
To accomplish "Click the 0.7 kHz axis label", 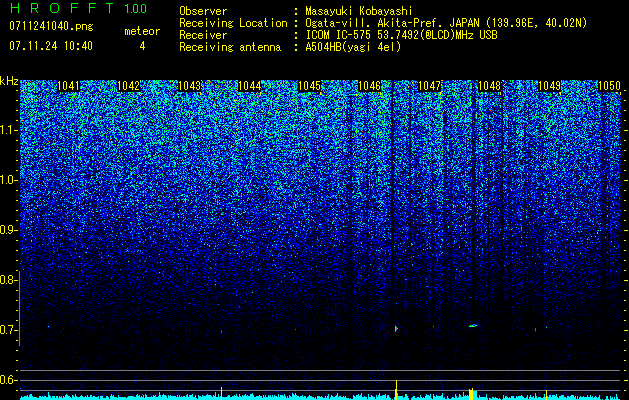I will pyautogui.click(x=8, y=330).
